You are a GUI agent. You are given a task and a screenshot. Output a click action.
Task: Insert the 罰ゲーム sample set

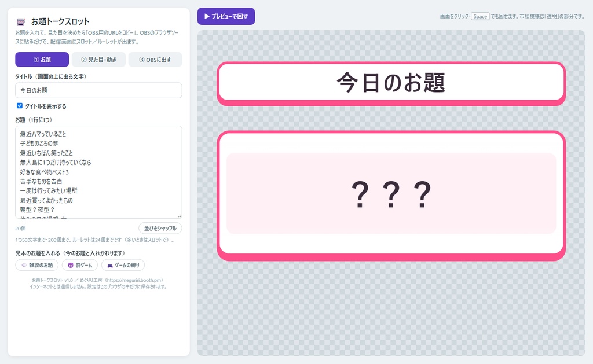pos(80,265)
